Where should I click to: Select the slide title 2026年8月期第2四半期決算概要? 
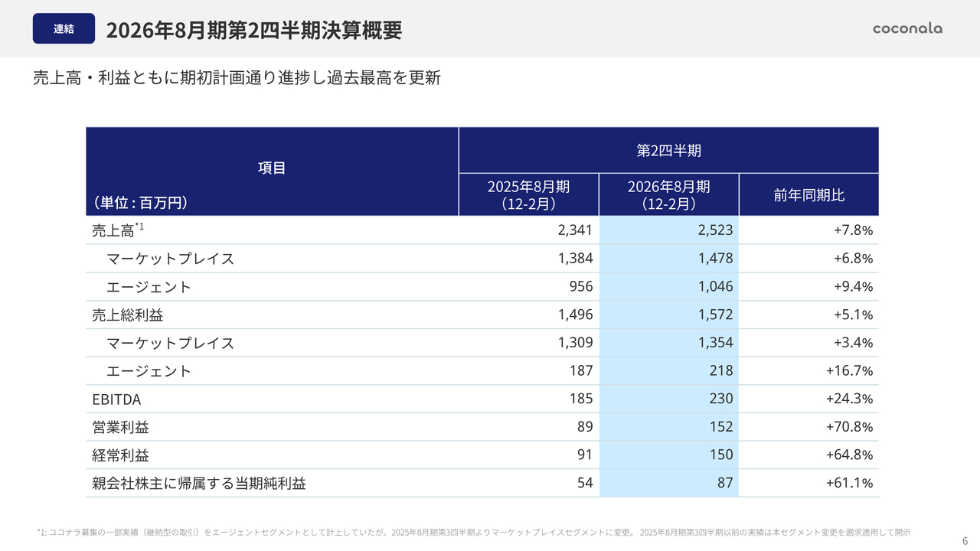click(x=253, y=30)
